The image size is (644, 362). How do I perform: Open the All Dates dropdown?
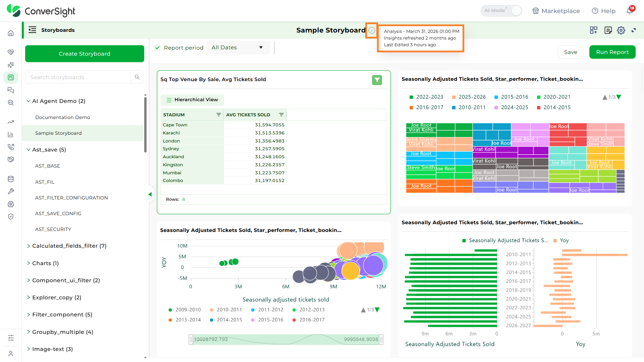pyautogui.click(x=238, y=48)
